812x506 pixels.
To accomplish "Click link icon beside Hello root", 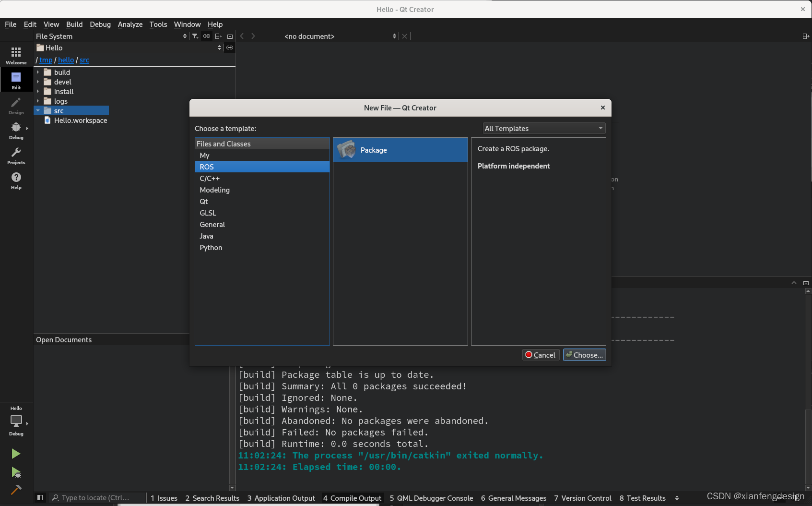I will coord(230,48).
